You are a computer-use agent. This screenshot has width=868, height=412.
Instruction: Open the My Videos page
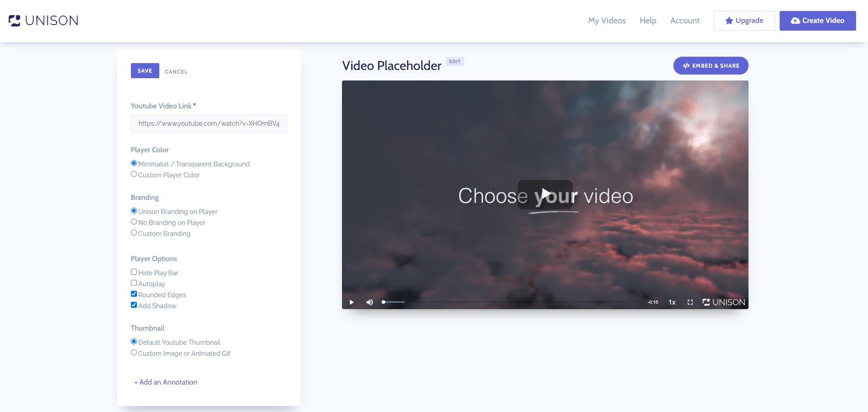pos(607,20)
